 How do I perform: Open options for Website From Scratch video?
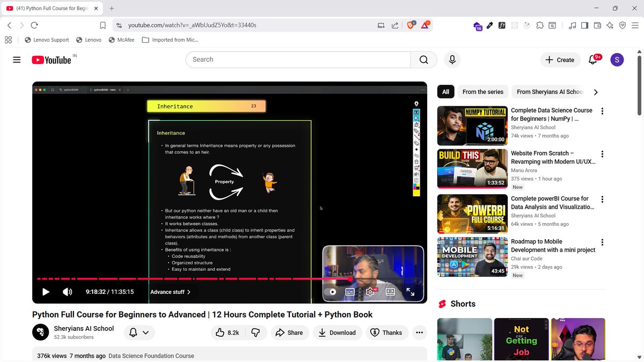click(x=602, y=154)
